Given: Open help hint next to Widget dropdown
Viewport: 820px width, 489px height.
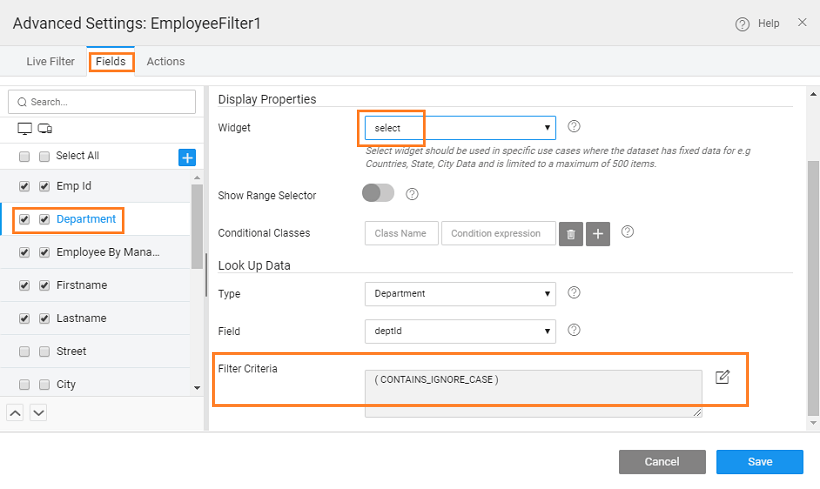Looking at the screenshot, I should click(x=574, y=127).
